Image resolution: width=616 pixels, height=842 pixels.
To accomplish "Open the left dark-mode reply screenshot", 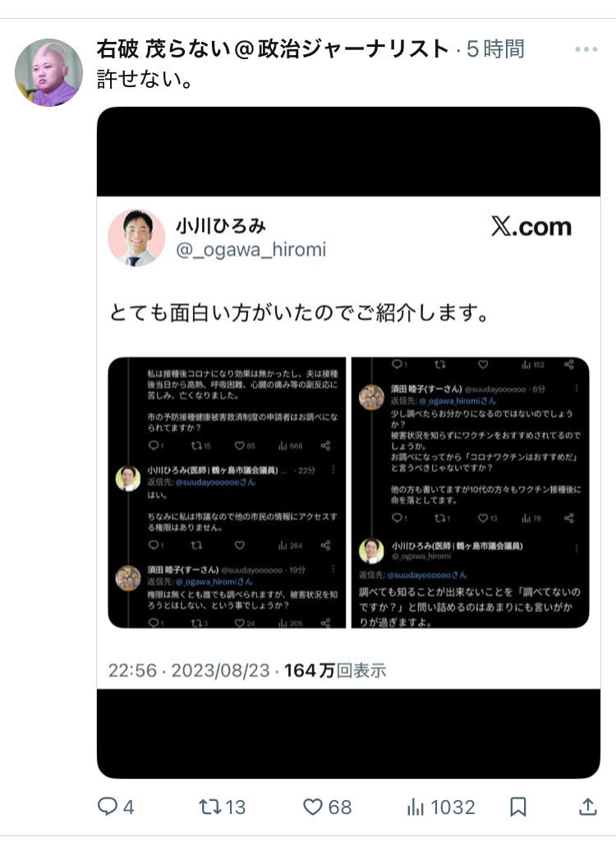I will (227, 492).
